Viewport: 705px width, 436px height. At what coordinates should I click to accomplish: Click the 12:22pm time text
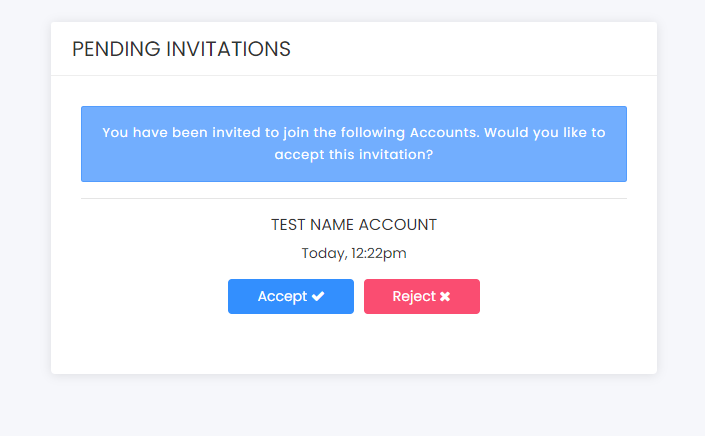pos(379,253)
